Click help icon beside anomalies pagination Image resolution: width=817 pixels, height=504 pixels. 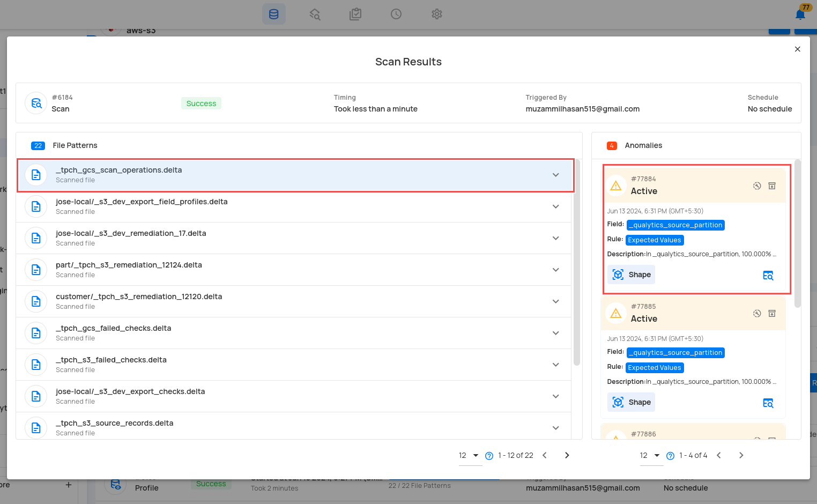click(670, 456)
